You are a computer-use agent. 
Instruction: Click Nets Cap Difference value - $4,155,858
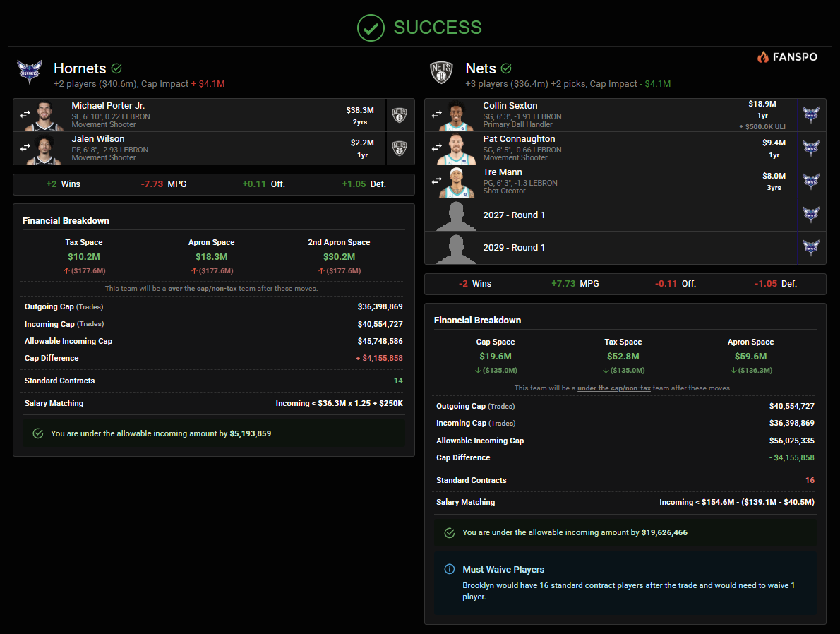pos(792,457)
